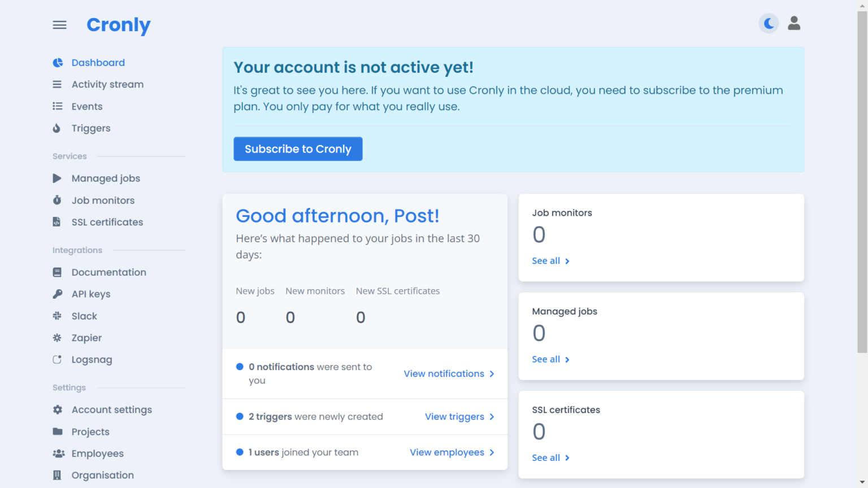The width and height of the screenshot is (868, 488).
Task: Click the hamburger menu icon
Action: (x=59, y=25)
